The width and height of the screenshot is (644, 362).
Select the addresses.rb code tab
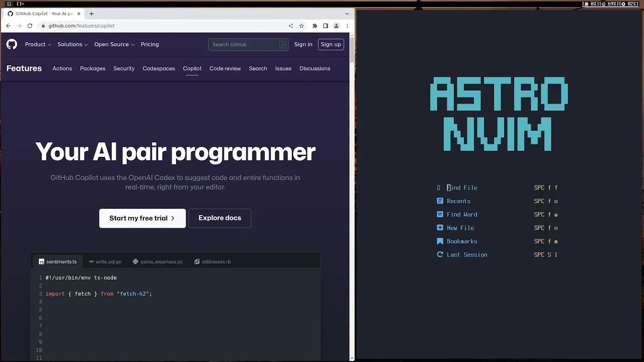(212, 261)
